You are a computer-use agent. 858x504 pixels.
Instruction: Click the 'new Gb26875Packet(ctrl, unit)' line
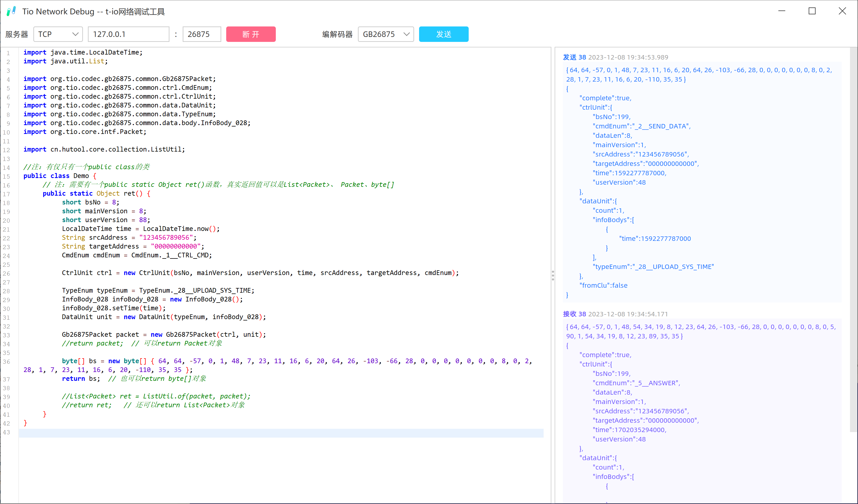pos(164,335)
